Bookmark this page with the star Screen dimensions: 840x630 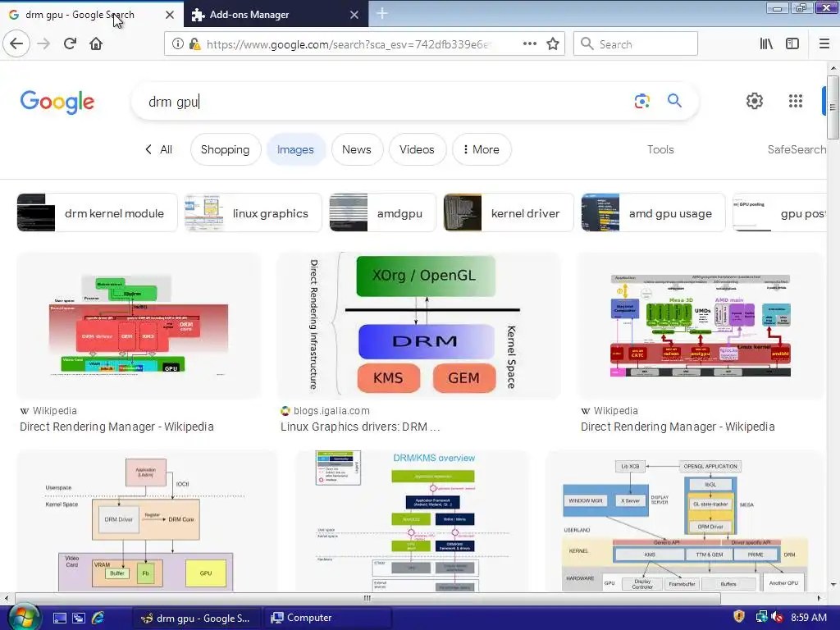click(553, 44)
